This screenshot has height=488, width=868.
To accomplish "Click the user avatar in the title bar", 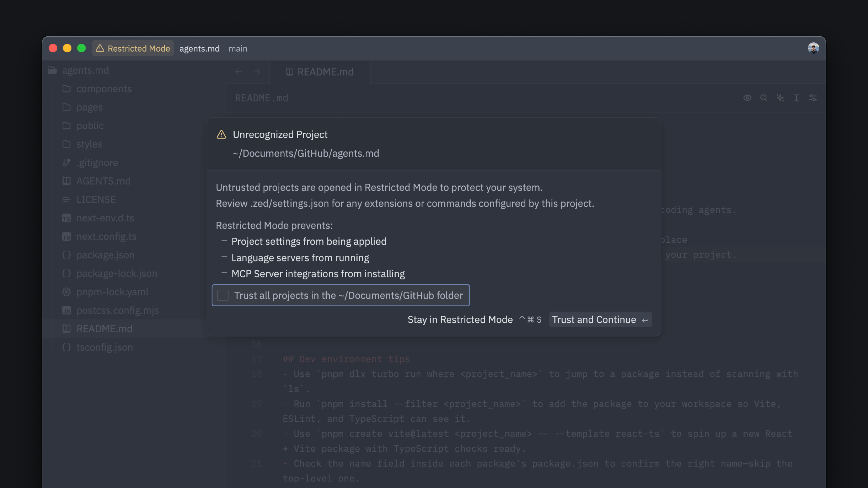I will [814, 48].
